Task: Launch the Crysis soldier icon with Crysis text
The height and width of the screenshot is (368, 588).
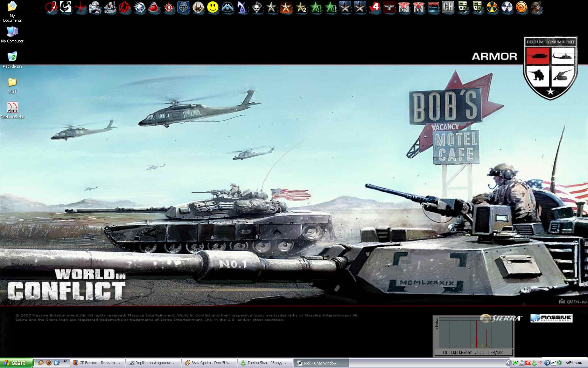Action: tap(110, 7)
